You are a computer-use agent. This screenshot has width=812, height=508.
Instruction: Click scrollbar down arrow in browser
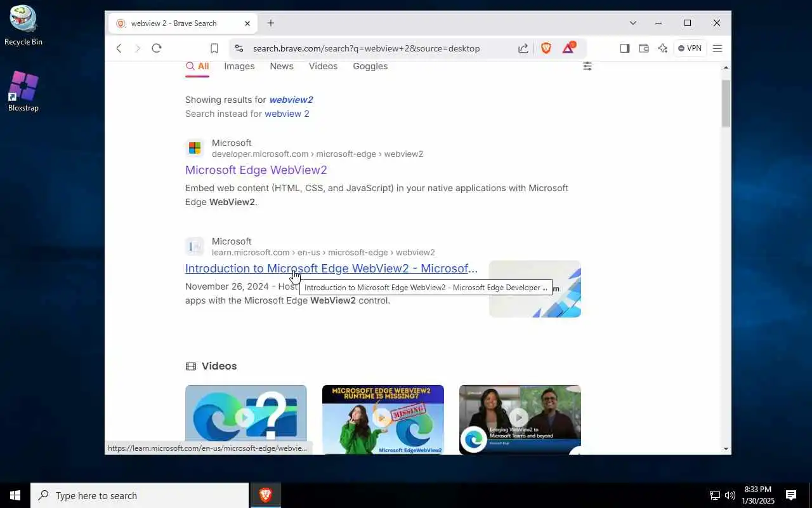726,449
